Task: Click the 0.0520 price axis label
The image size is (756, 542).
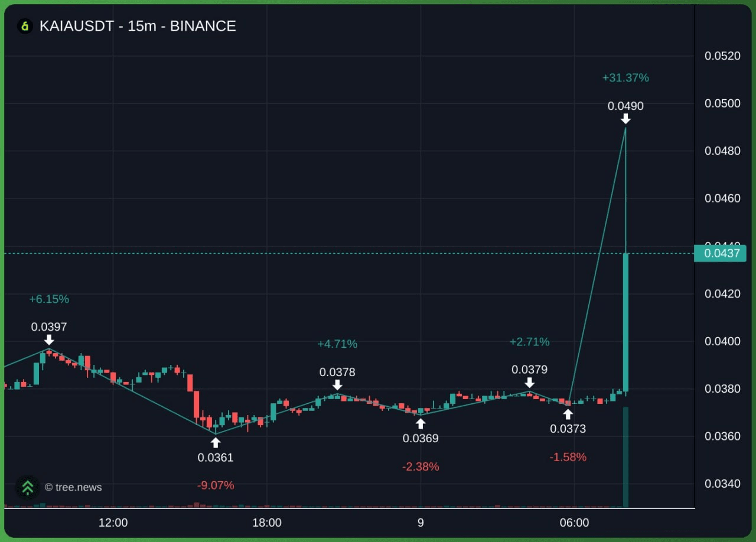Action: (x=722, y=56)
